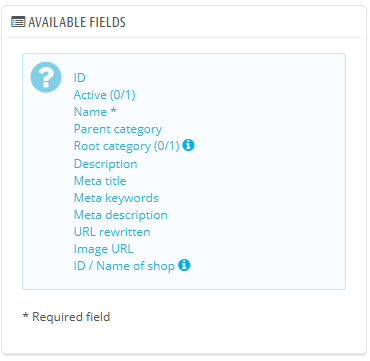Pick the Meta keywords field
The image size is (370, 361).
116,198
